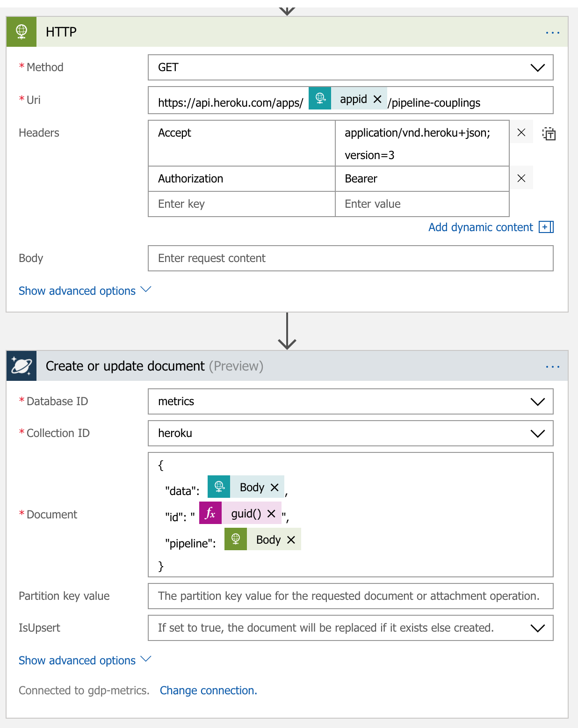The image size is (578, 728).
Task: Click the Change connection link
Action: [x=209, y=691]
